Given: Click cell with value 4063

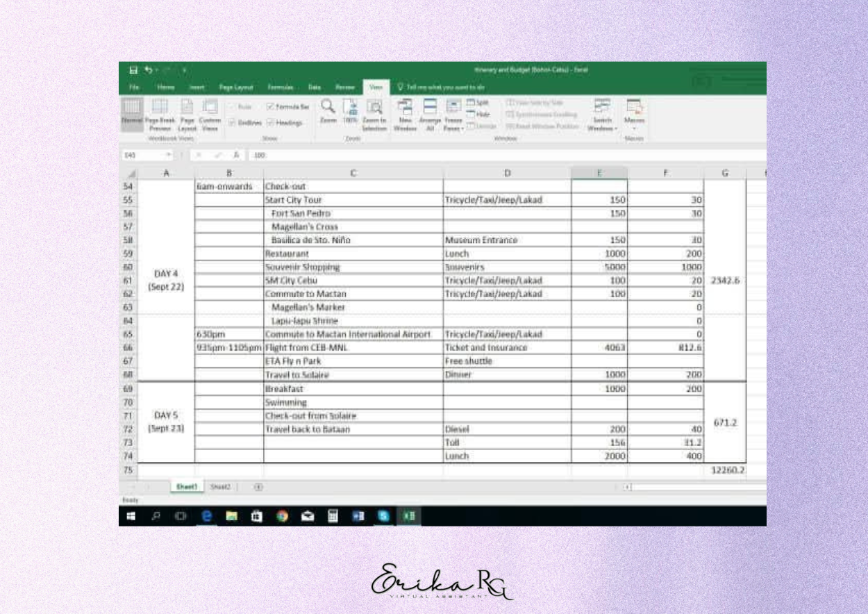Looking at the screenshot, I should 599,348.
